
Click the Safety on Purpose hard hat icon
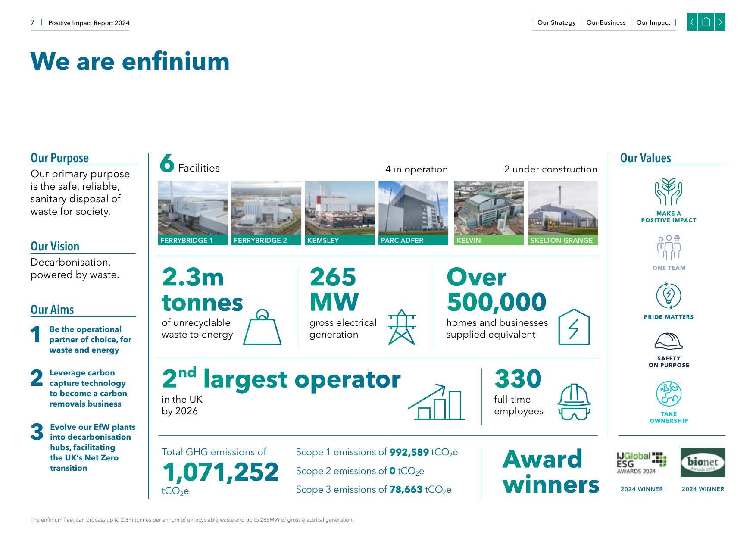pyautogui.click(x=669, y=341)
